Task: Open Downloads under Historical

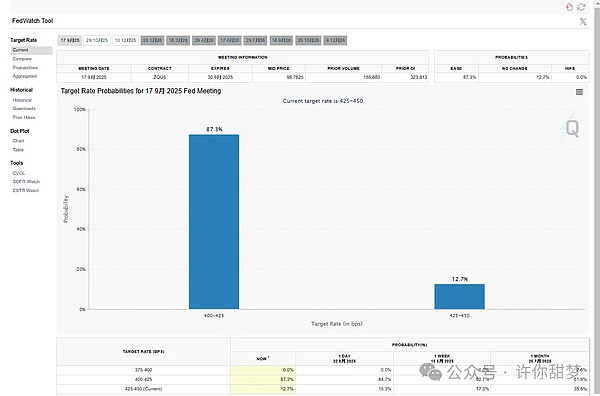Action: coord(24,109)
